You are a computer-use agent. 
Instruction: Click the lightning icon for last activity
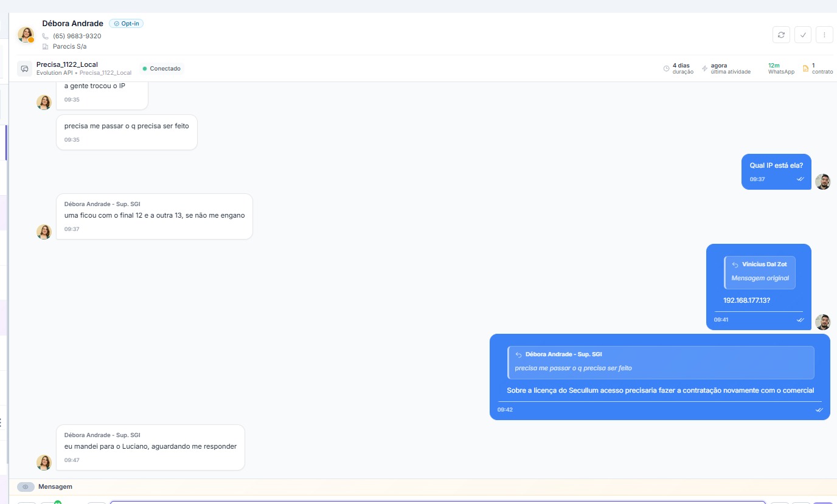(704, 69)
